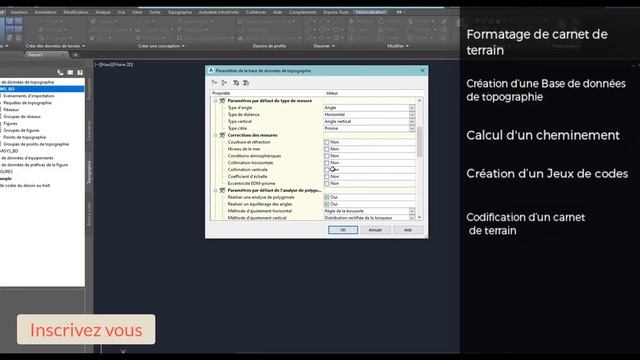The width and height of the screenshot is (640, 360).
Task: Collapse the polygonal analysis default parameters section
Action: pyautogui.click(x=215, y=190)
